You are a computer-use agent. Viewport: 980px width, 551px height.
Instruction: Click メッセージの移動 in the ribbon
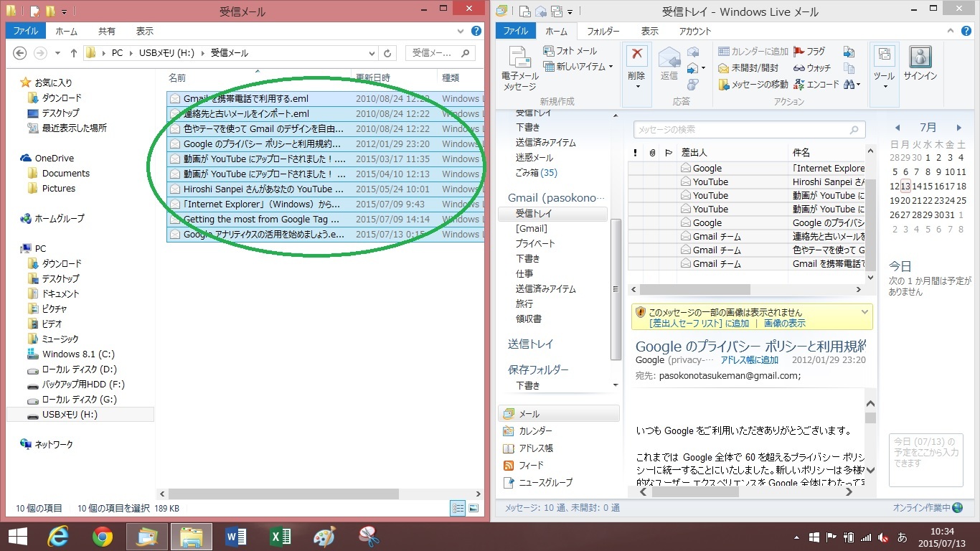point(753,85)
